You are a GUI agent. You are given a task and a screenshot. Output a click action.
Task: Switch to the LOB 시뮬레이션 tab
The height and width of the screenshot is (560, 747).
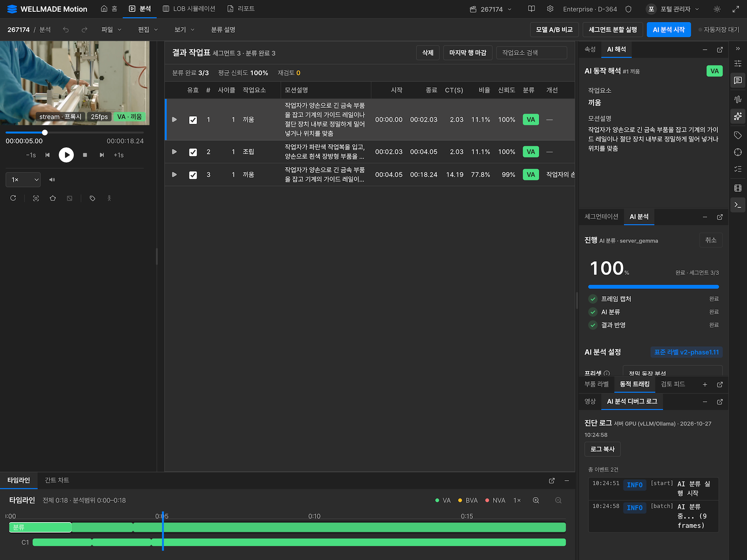pyautogui.click(x=189, y=9)
